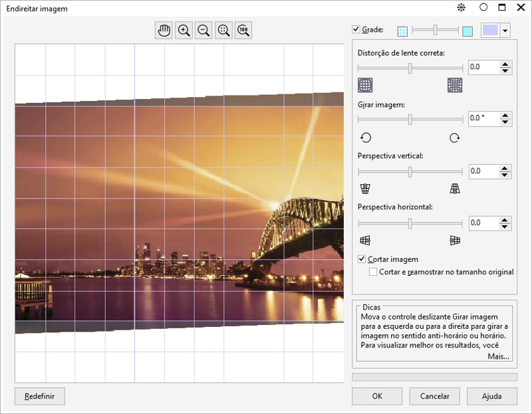This screenshot has height=414, width=532.
Task: Click the Zoom in magnifier icon
Action: coord(184,31)
